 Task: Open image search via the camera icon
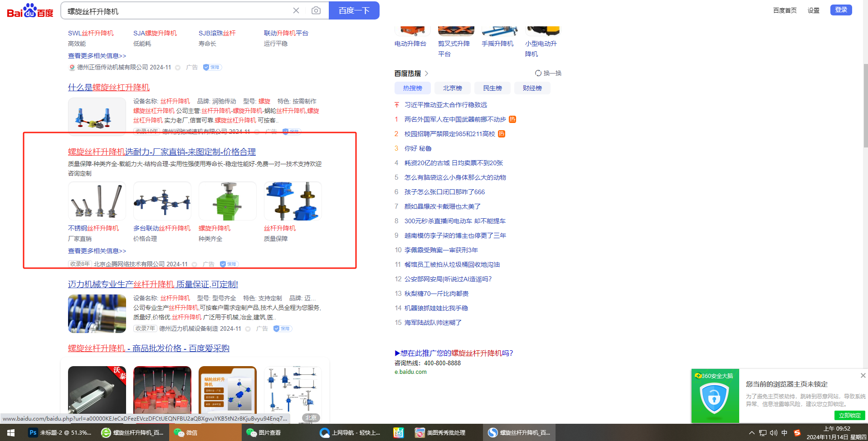tap(316, 10)
